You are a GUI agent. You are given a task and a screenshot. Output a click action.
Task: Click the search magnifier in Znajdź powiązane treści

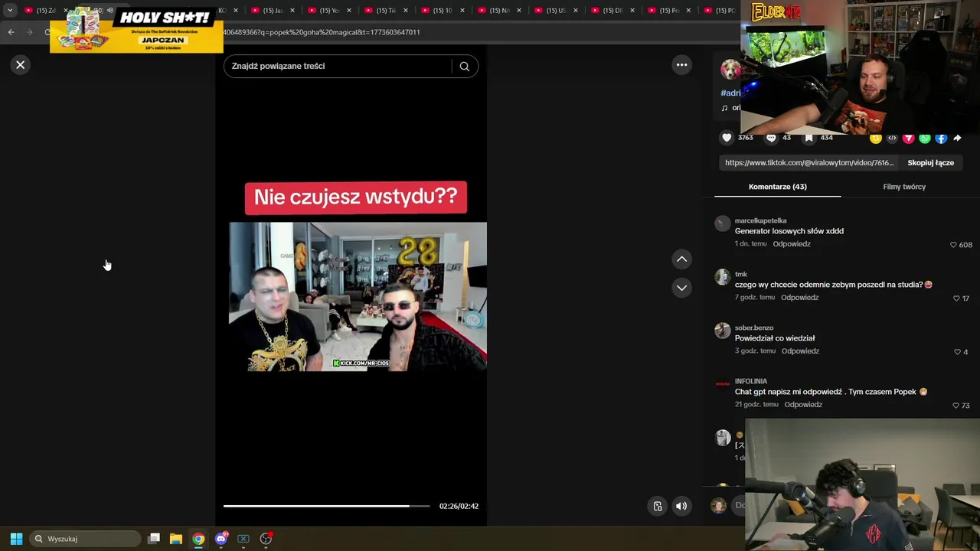tap(464, 66)
